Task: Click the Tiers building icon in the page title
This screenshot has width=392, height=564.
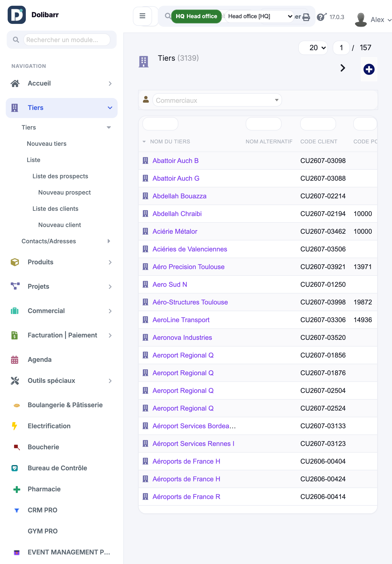Action: pyautogui.click(x=143, y=62)
